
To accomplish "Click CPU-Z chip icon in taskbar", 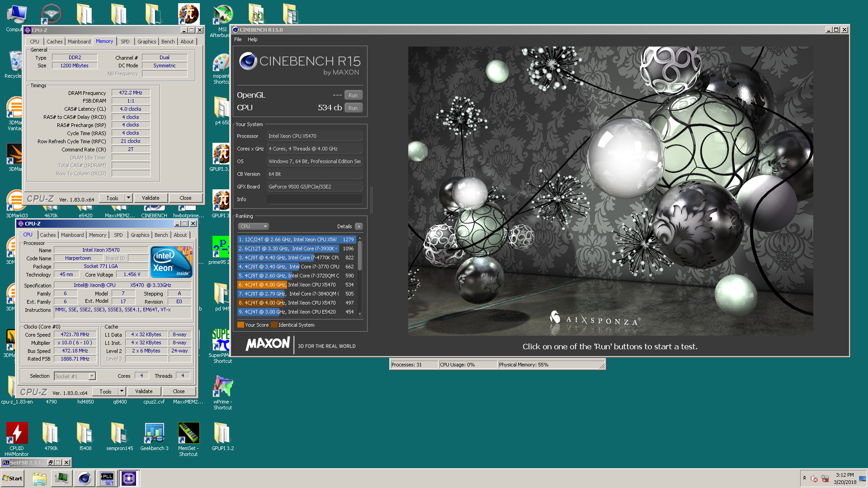I will (x=129, y=478).
